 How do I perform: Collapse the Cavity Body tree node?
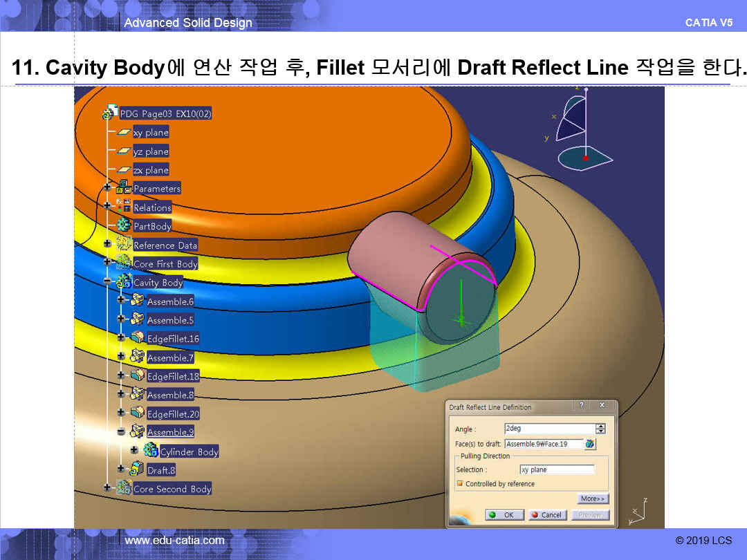coord(107,282)
